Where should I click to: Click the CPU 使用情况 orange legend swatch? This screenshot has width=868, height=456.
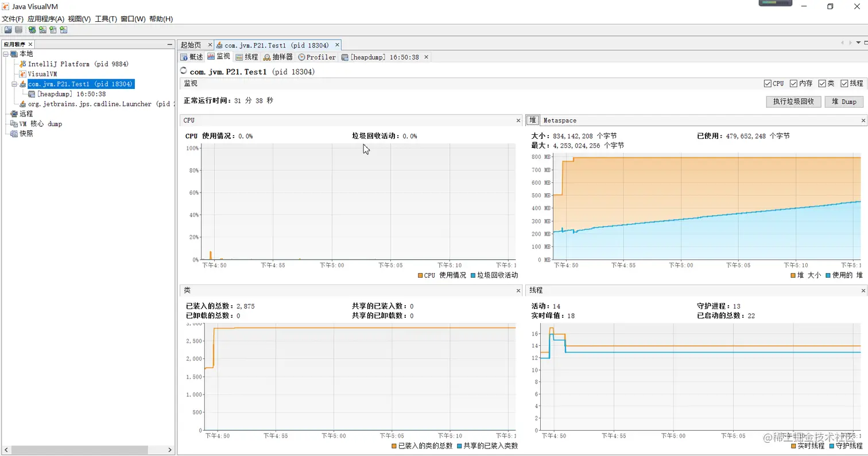pyautogui.click(x=421, y=275)
